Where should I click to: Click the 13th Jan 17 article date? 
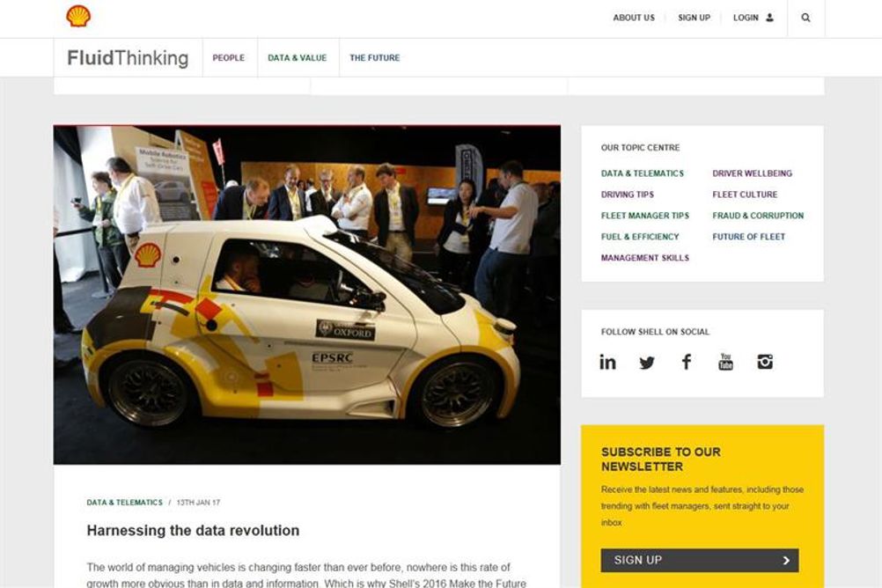click(x=198, y=503)
